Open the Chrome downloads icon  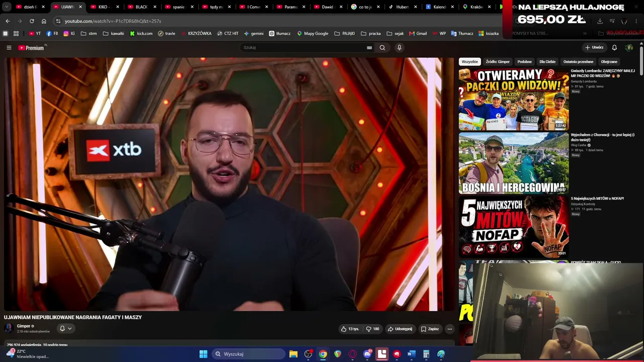point(600,21)
